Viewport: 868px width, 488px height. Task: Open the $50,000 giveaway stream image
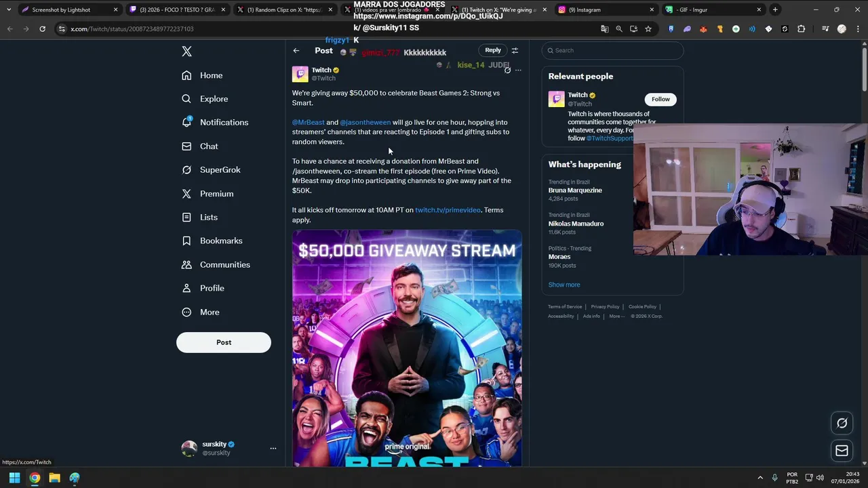(x=407, y=348)
